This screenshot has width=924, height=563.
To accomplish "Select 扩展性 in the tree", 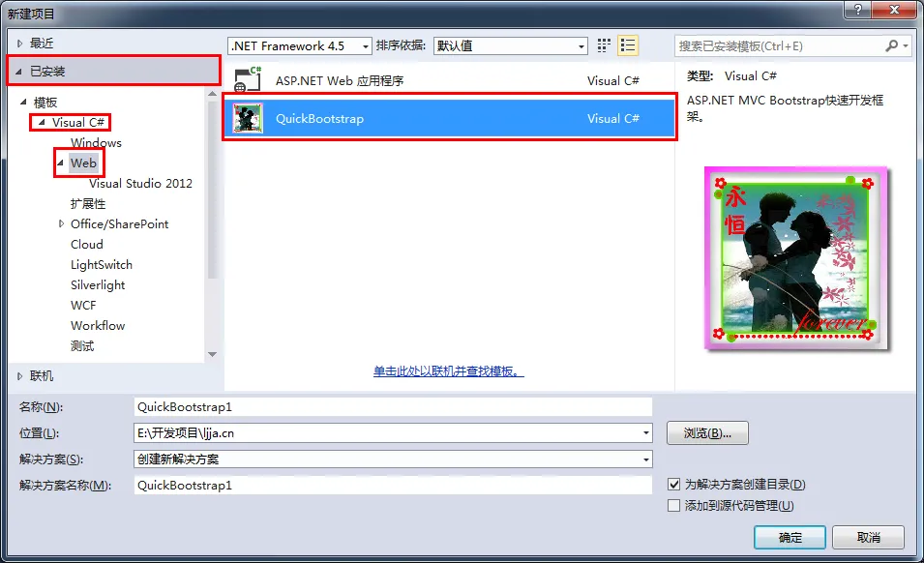I will pyautogui.click(x=88, y=204).
